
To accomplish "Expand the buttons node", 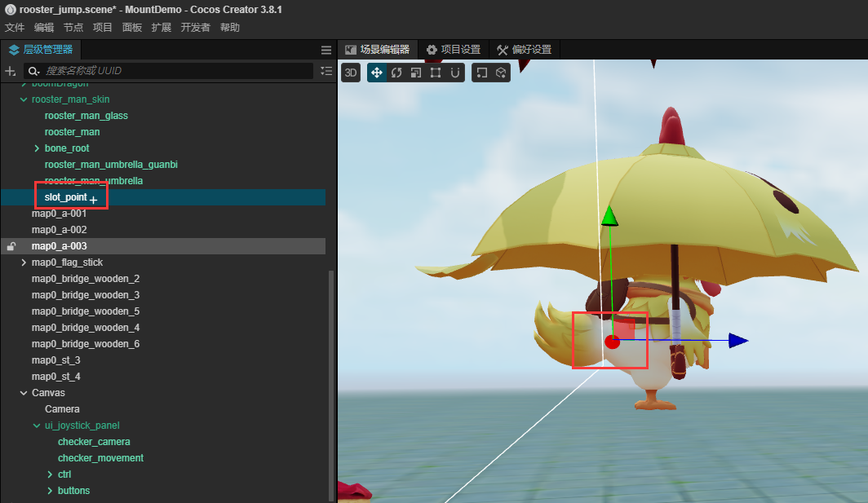I will tap(50, 491).
